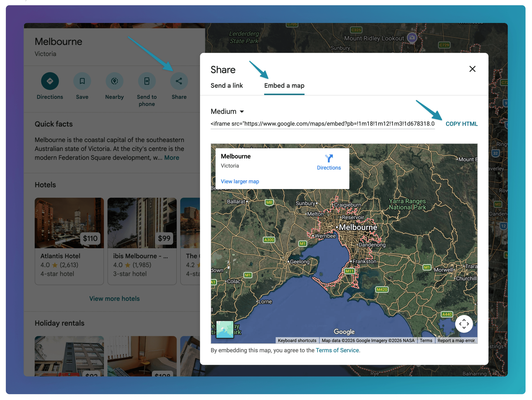Click the Ballarat label on embedded map

(236, 202)
